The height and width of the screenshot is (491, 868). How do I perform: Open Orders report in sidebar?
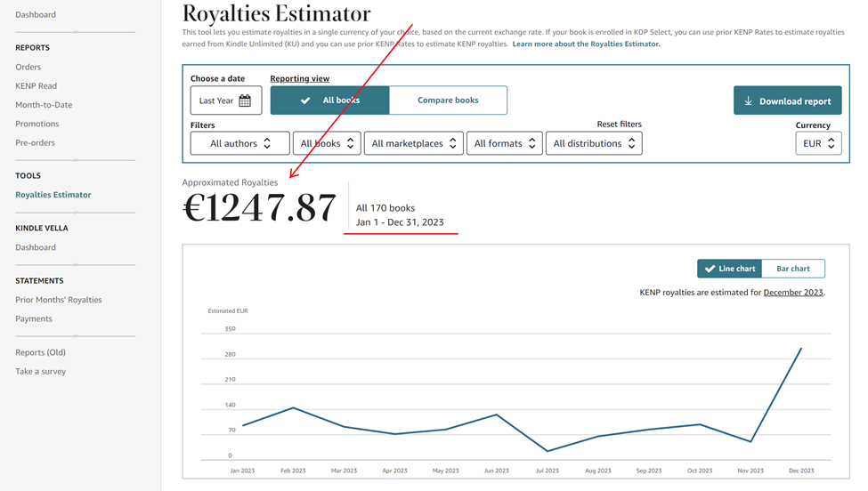click(28, 67)
